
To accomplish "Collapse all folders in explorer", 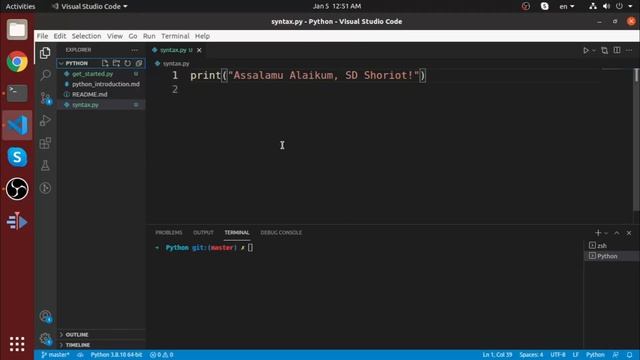I will point(139,63).
